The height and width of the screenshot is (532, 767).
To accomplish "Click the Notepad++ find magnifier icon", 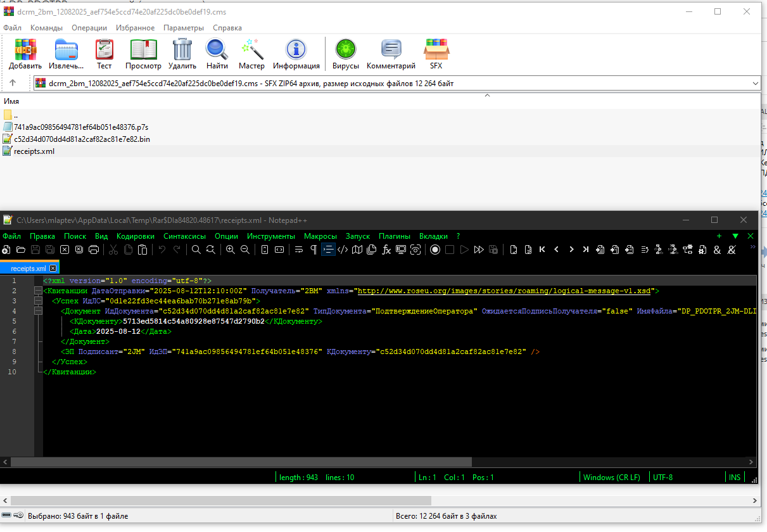I will [196, 250].
